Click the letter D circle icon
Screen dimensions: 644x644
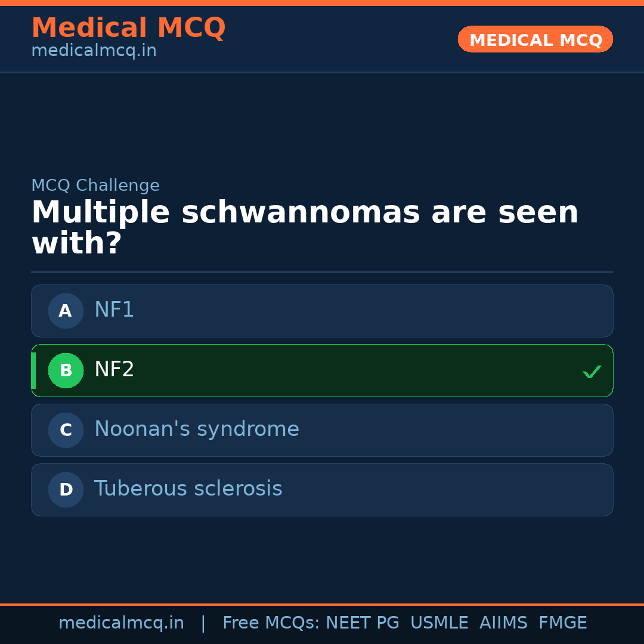coord(66,490)
